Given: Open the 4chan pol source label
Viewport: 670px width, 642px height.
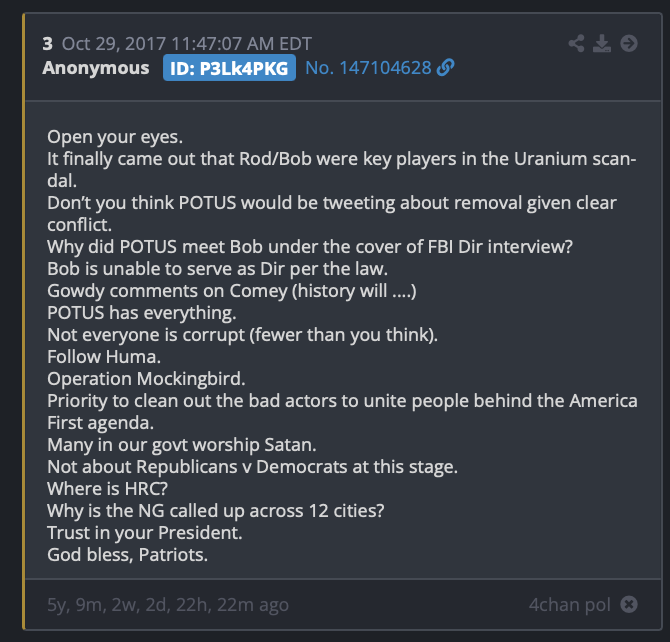Looking at the screenshot, I should tap(570, 605).
